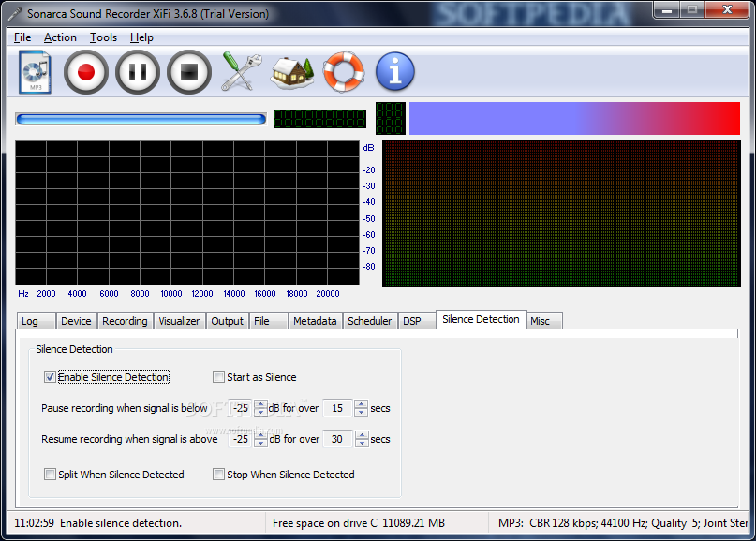Decrease pause duration seconds with down arrow
Image resolution: width=756 pixels, height=541 pixels.
361,413
